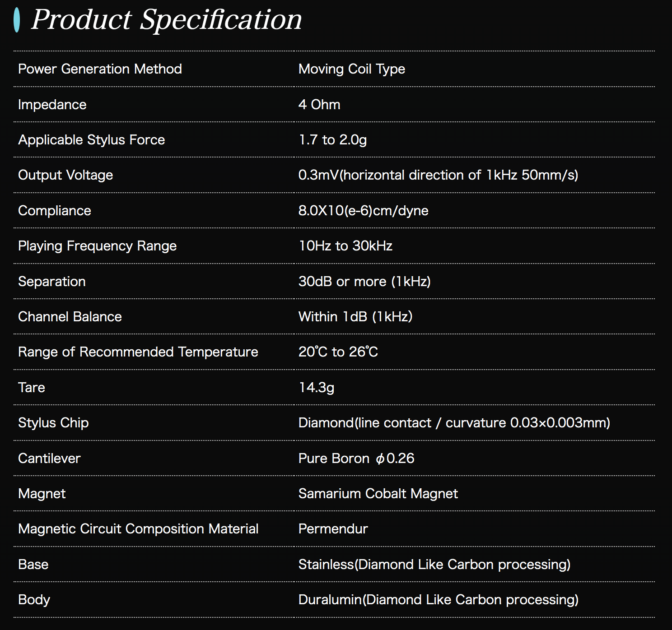
Task: Select the Moving Coil Type value
Action: [351, 69]
